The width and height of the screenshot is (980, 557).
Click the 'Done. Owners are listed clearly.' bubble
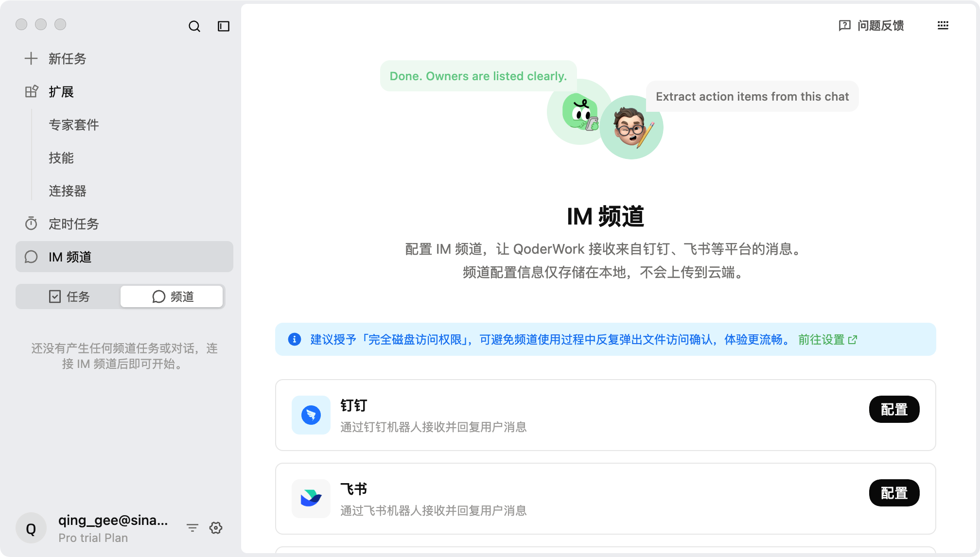tap(478, 76)
